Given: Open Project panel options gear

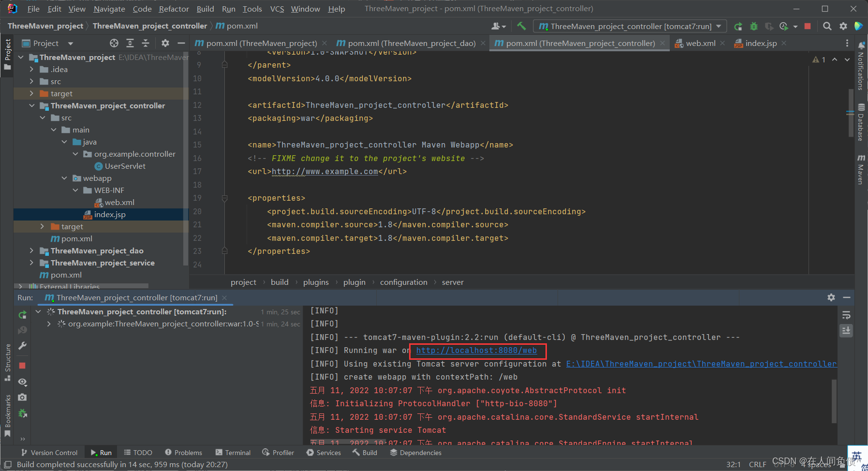Looking at the screenshot, I should coord(165,43).
